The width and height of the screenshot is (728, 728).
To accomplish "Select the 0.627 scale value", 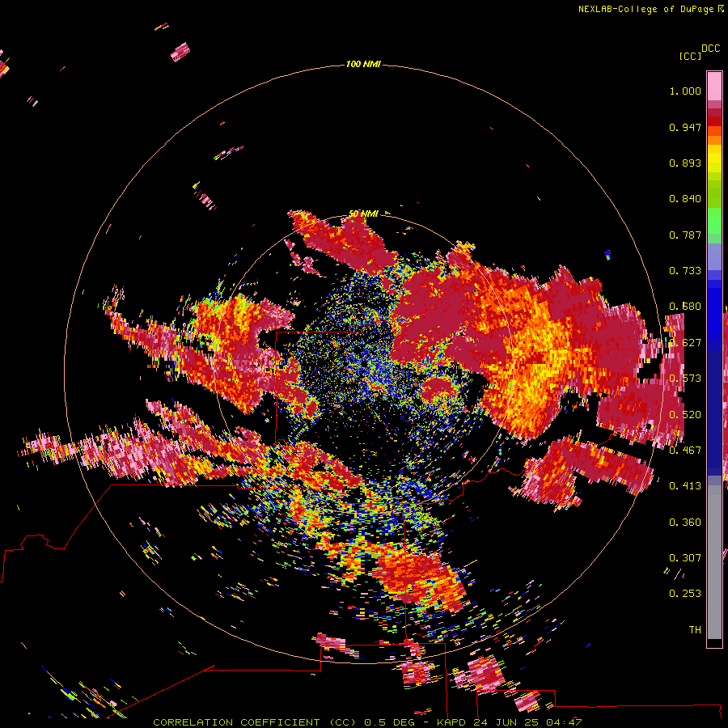I will coord(685,343).
